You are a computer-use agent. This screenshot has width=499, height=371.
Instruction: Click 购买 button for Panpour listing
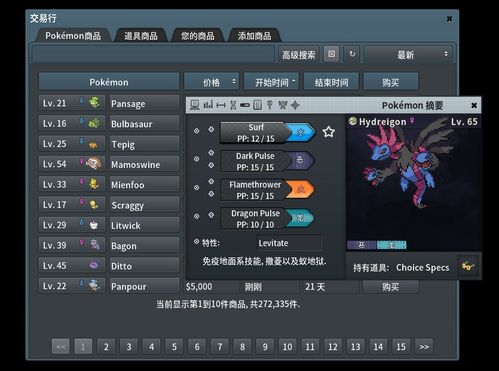tap(390, 287)
